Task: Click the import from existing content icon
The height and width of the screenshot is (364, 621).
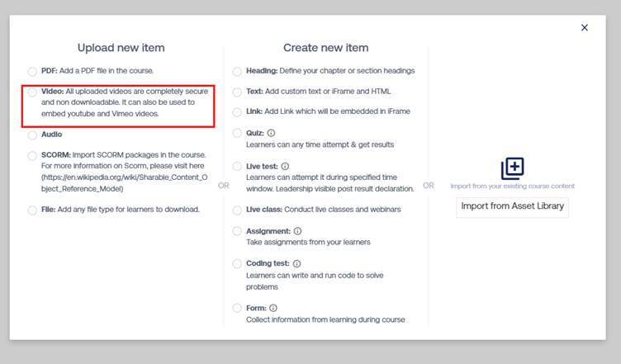Action: (512, 168)
